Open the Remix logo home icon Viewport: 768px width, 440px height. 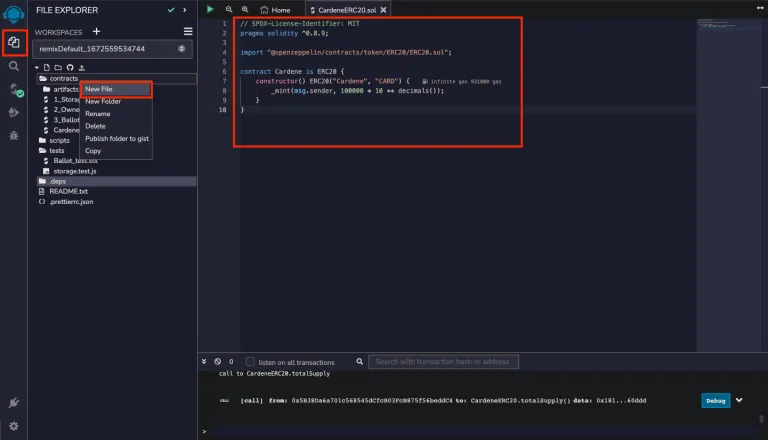point(13,14)
